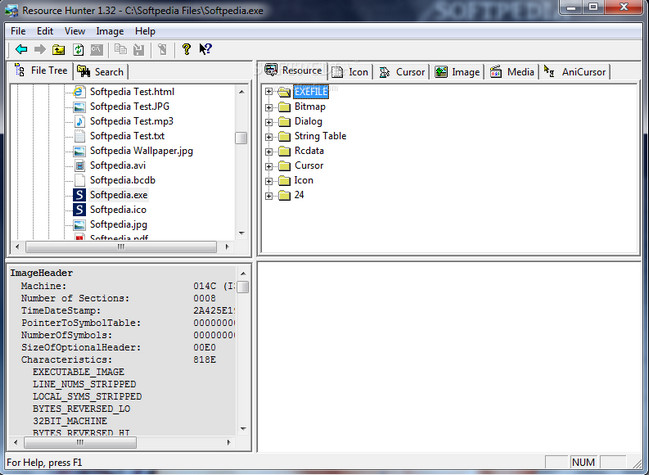Viewport: 649px width, 475px height.
Task: Expand the EXEFILE resource node
Action: 269,92
